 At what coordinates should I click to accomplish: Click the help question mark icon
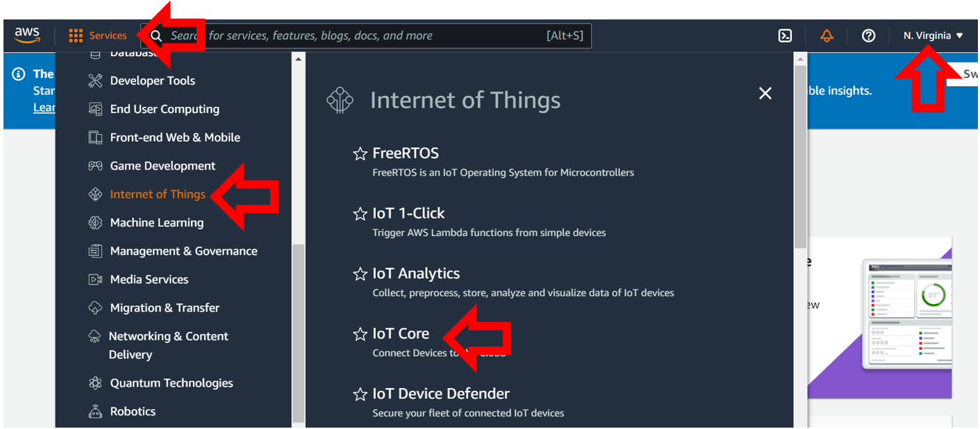click(868, 35)
